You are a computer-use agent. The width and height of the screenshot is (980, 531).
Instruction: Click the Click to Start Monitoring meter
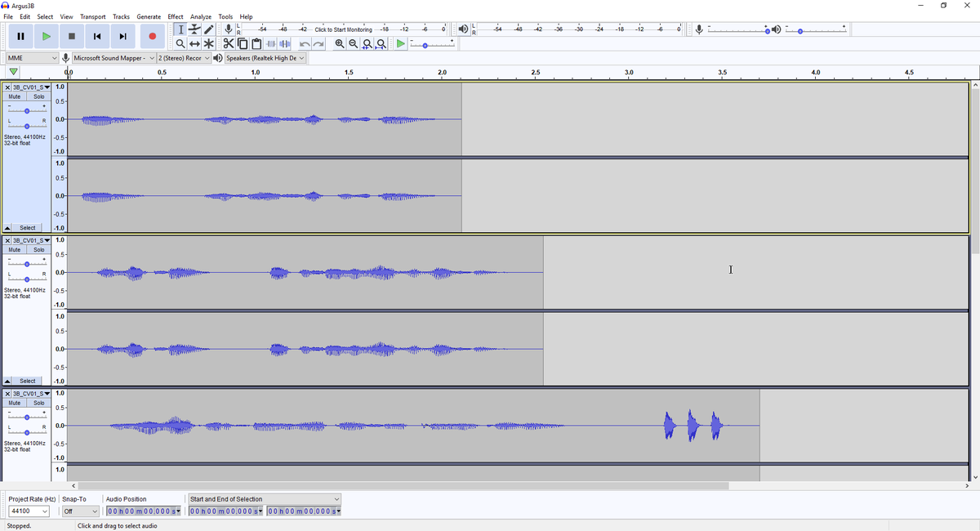click(x=343, y=29)
